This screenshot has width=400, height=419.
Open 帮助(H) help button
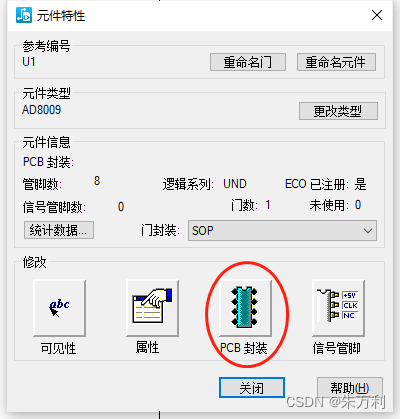350,388
